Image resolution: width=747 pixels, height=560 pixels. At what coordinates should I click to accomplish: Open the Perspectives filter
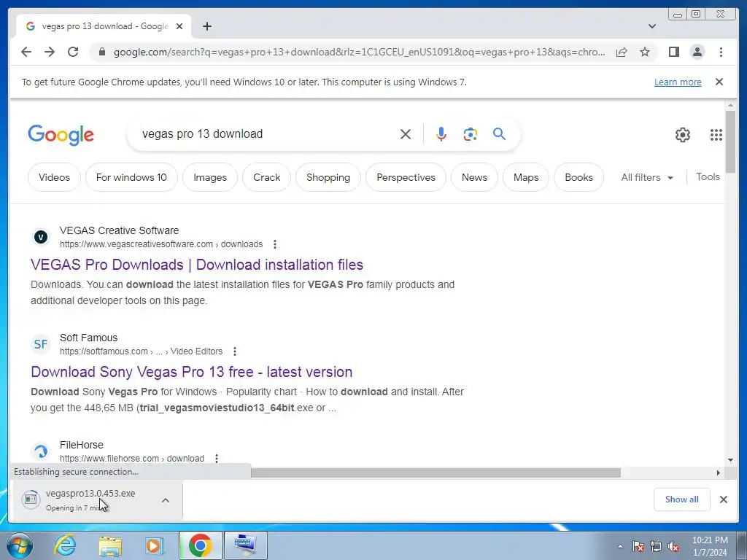(x=406, y=177)
